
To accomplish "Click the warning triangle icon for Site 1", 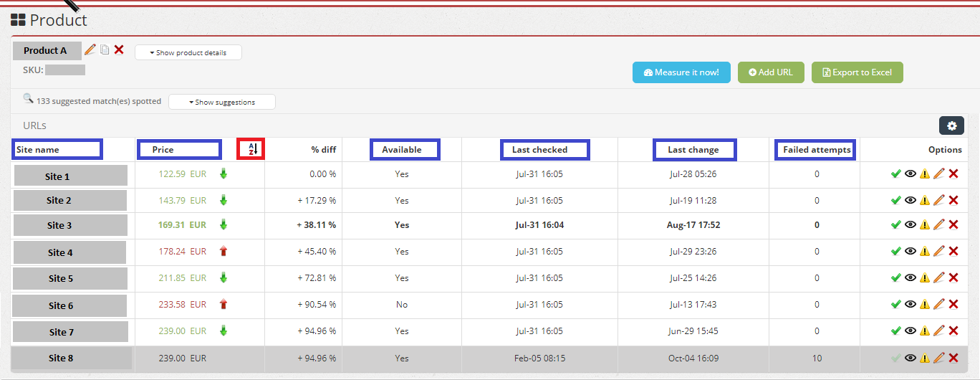I will tap(925, 174).
